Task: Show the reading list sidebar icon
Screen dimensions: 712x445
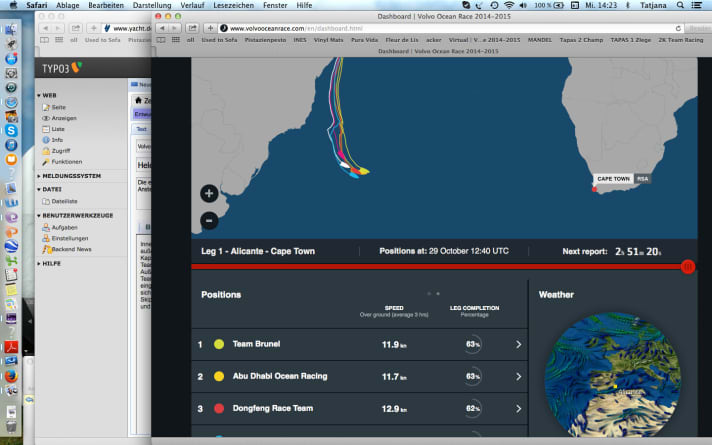Action: tap(161, 40)
